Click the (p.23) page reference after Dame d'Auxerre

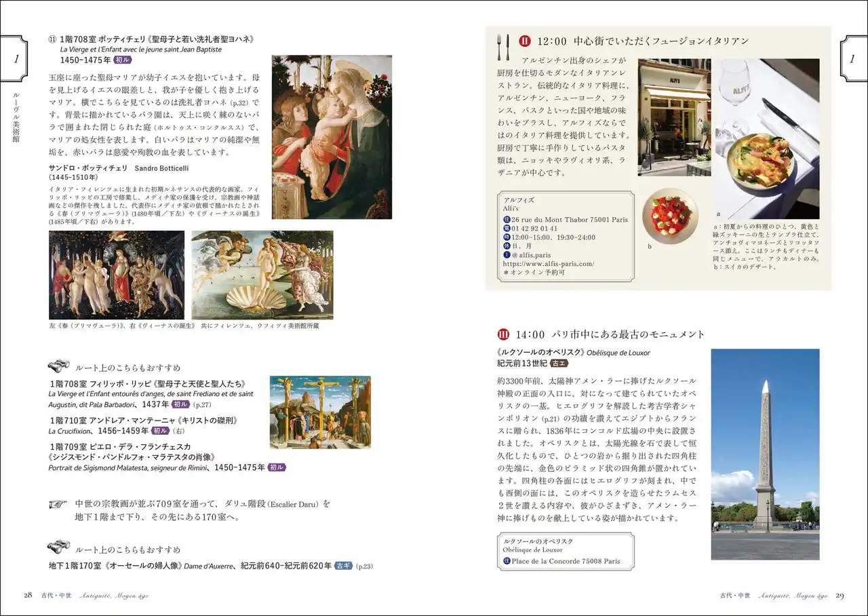tap(364, 566)
